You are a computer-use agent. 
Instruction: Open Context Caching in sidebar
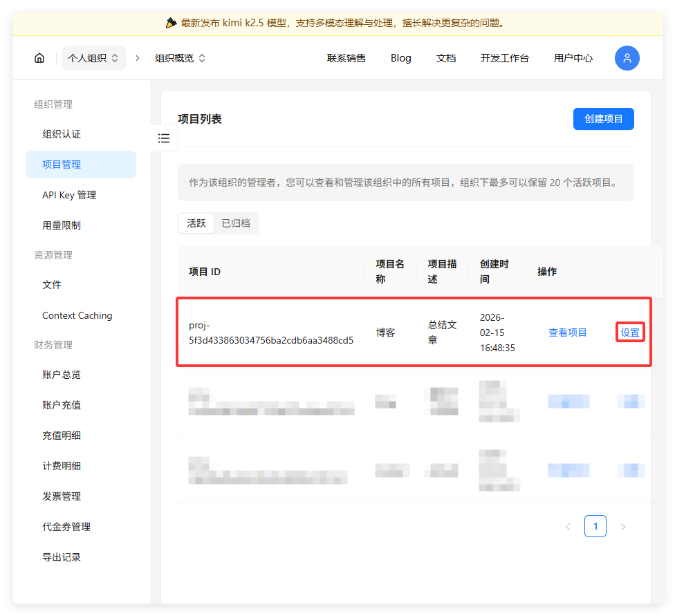coord(77,315)
